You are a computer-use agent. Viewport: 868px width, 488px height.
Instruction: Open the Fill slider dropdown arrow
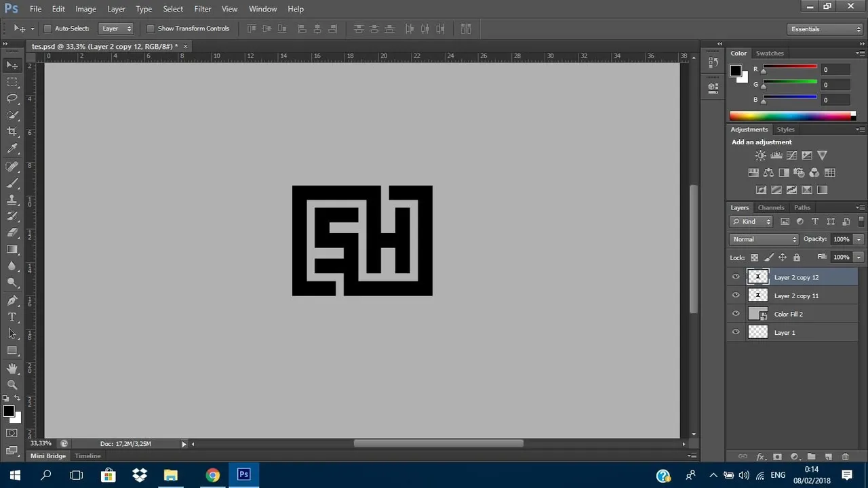pos(859,258)
